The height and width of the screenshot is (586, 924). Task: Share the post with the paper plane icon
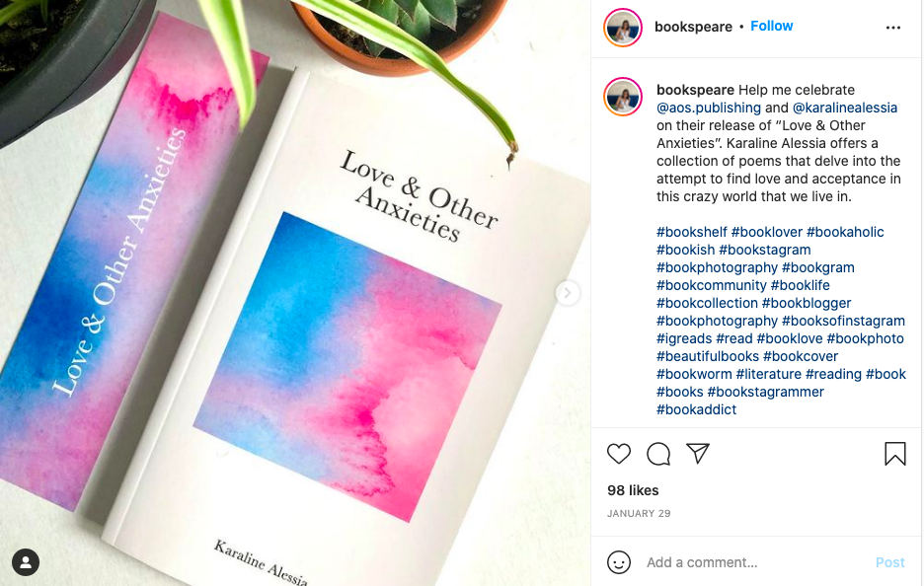click(698, 453)
